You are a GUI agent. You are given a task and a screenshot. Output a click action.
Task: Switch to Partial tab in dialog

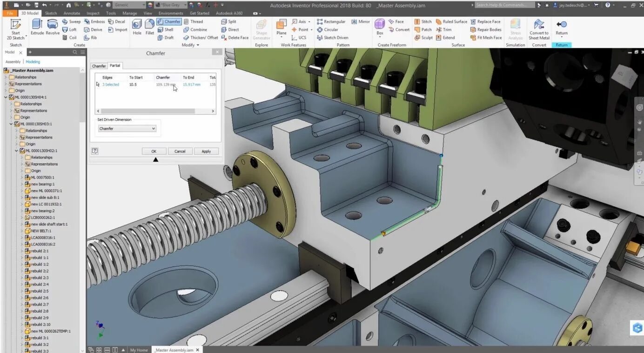pos(115,66)
